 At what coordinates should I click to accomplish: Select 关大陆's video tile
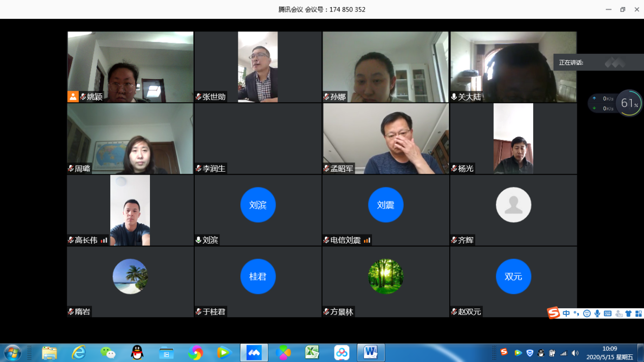(513, 67)
